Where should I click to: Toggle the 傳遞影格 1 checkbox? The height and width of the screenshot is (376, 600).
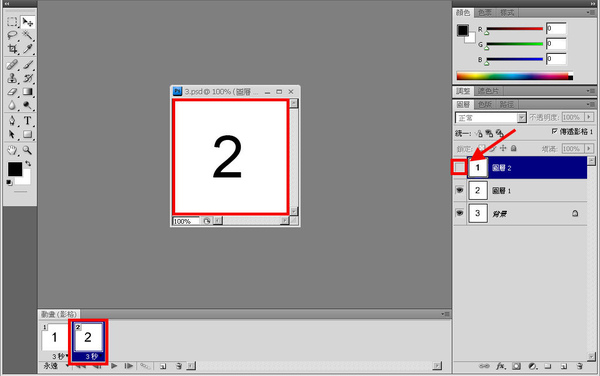(x=554, y=132)
